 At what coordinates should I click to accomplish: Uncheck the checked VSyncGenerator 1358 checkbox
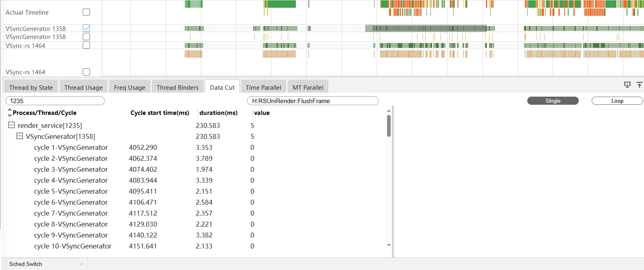point(86,28)
